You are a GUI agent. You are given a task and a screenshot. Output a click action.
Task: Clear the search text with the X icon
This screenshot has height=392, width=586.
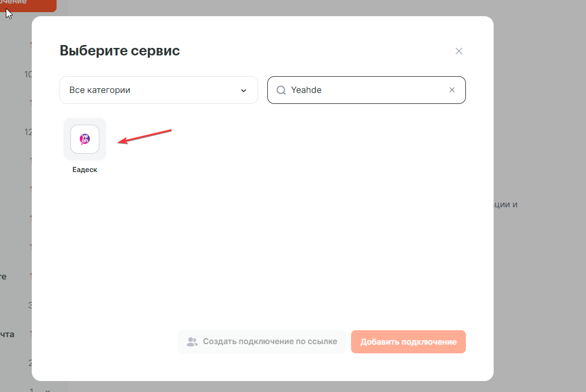[452, 90]
